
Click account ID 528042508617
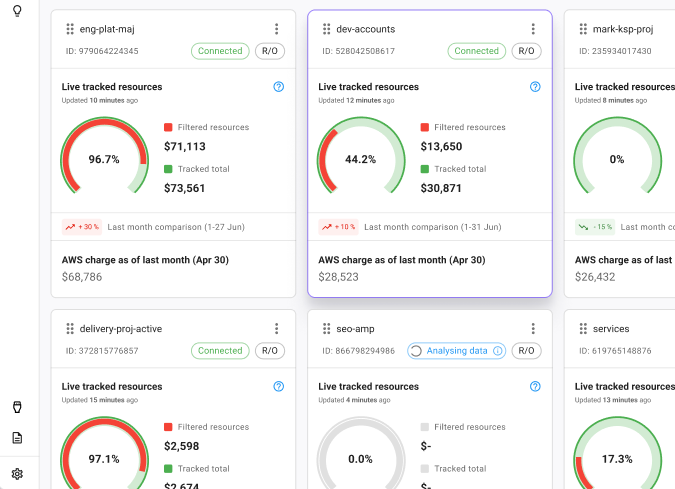click(359, 51)
